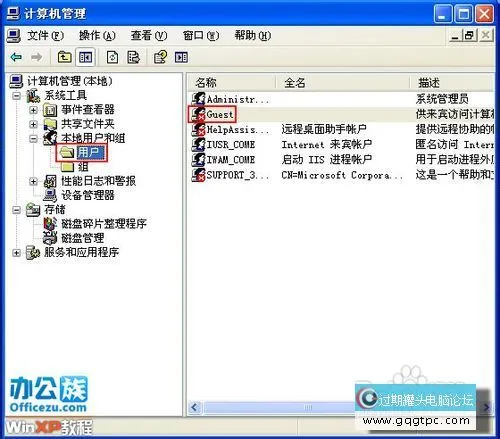Click horizontal scrollbar left arrow

pos(194,407)
